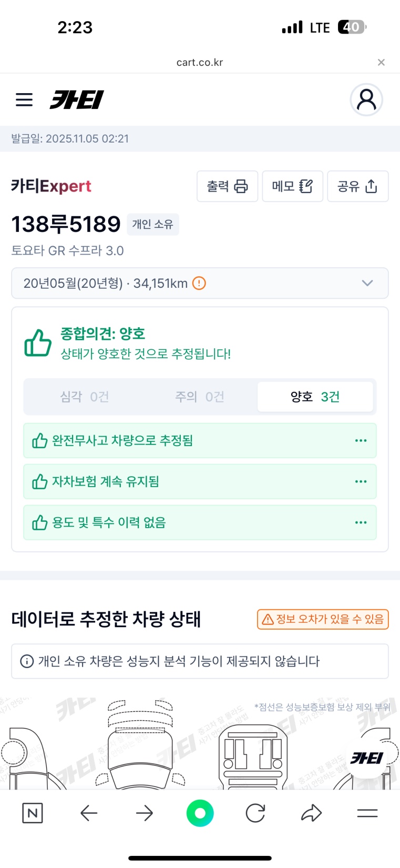Viewport: 400px width, 868px height.
Task: Open Naver home N icon
Action: point(33,813)
